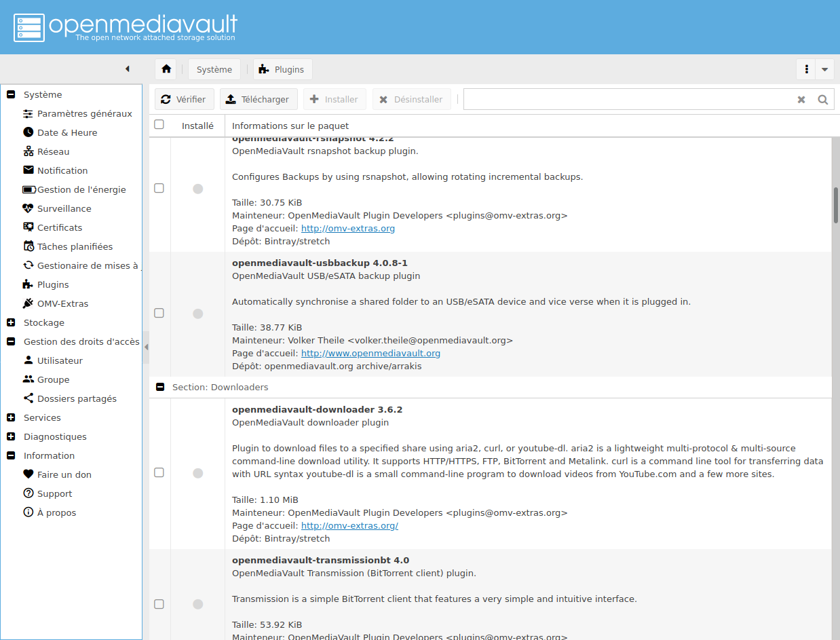The width and height of the screenshot is (840, 640).
Task: Open Réseau network settings
Action: [x=53, y=151]
